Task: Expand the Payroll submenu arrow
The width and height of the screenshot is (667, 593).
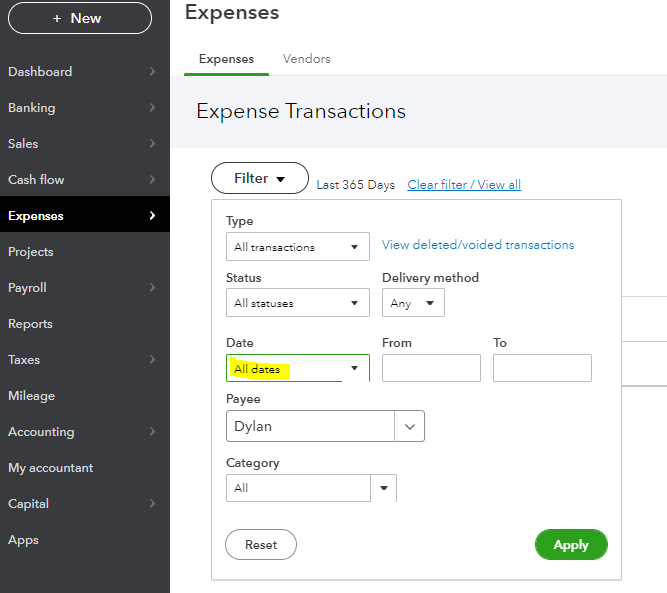Action: [152, 288]
